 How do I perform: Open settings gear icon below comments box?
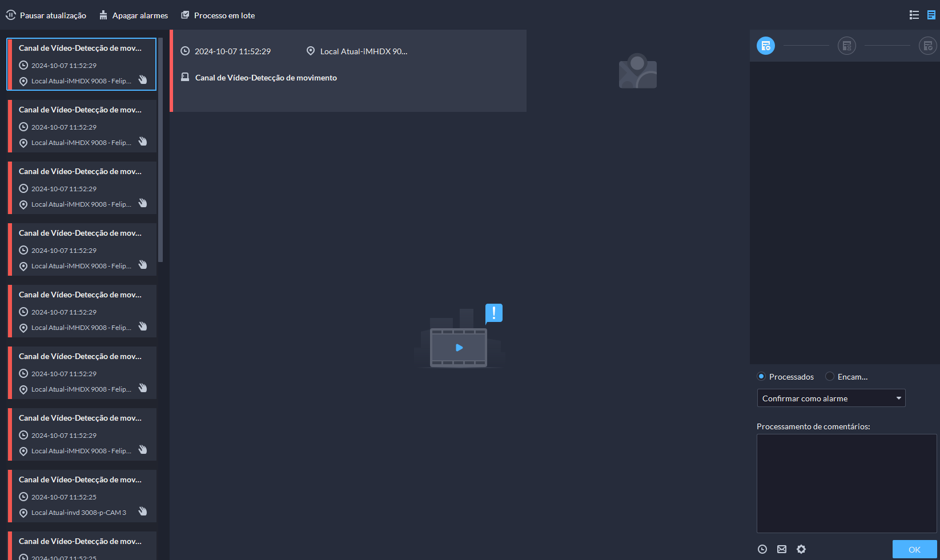click(801, 549)
